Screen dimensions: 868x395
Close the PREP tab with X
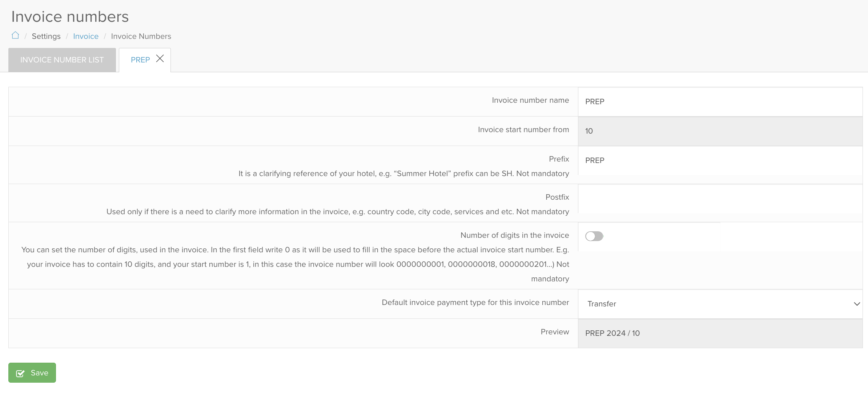(x=160, y=59)
